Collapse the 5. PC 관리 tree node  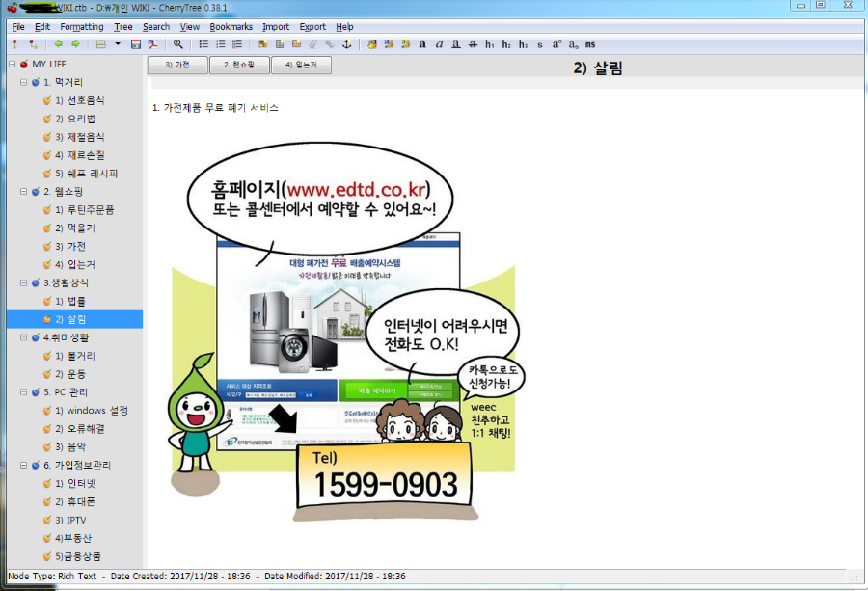pos(24,392)
